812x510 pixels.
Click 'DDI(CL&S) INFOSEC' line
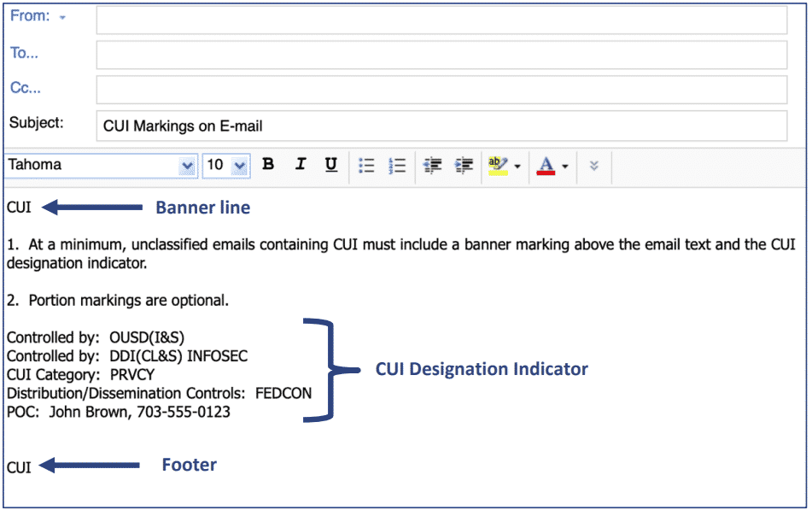click(127, 356)
